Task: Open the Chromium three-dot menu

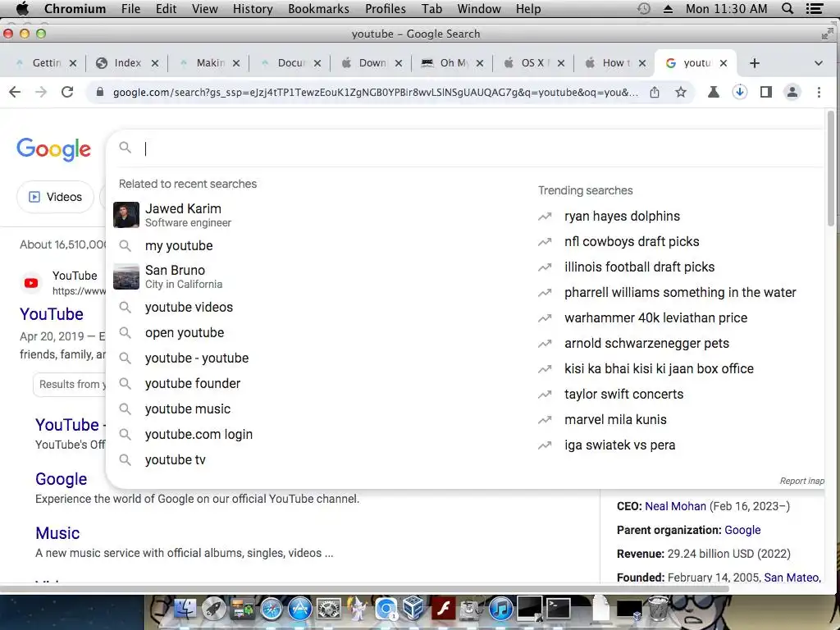Action: coord(819,92)
